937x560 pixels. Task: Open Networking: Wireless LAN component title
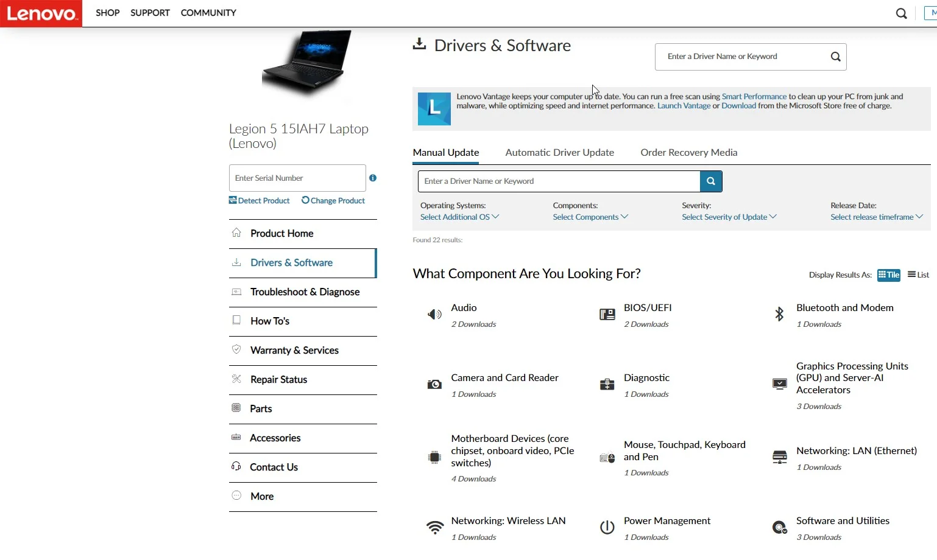[508, 521]
